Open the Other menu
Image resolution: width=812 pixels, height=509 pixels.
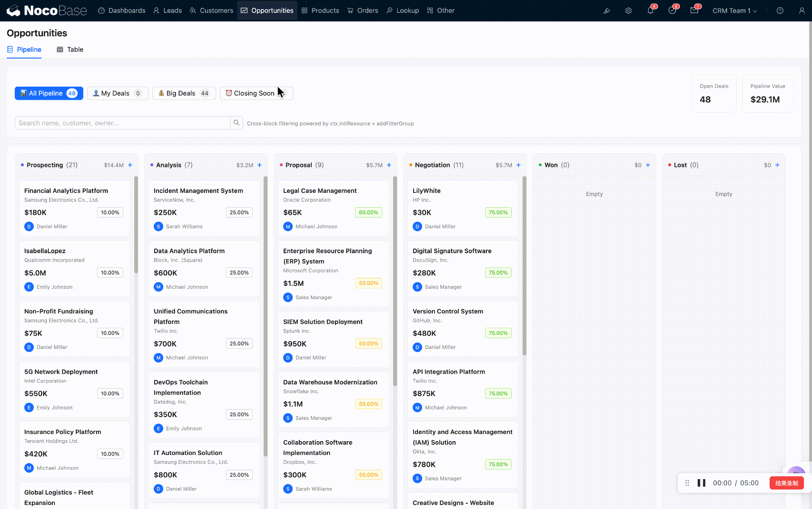[x=440, y=11]
